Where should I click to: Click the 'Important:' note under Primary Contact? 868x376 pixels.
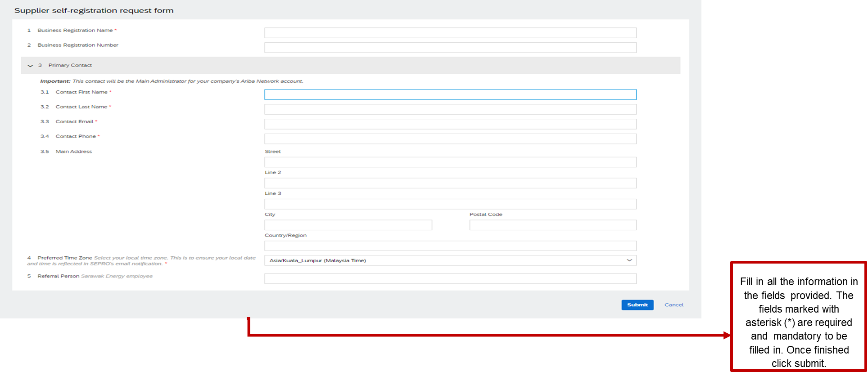tap(172, 81)
